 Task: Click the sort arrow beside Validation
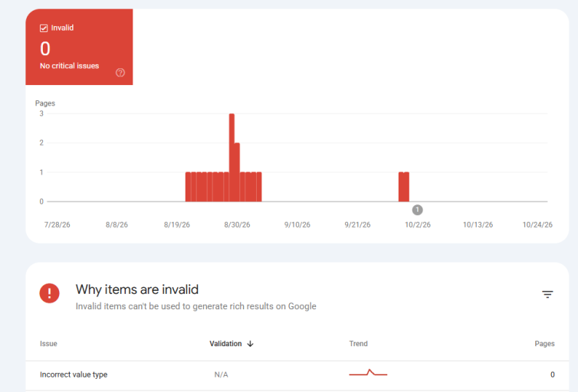click(x=251, y=344)
